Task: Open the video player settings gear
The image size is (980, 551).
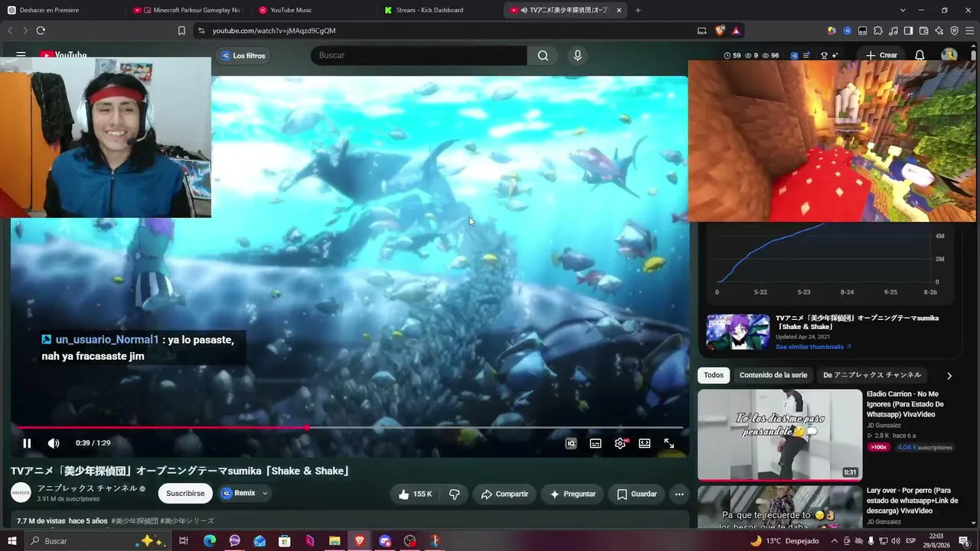Action: click(x=620, y=443)
